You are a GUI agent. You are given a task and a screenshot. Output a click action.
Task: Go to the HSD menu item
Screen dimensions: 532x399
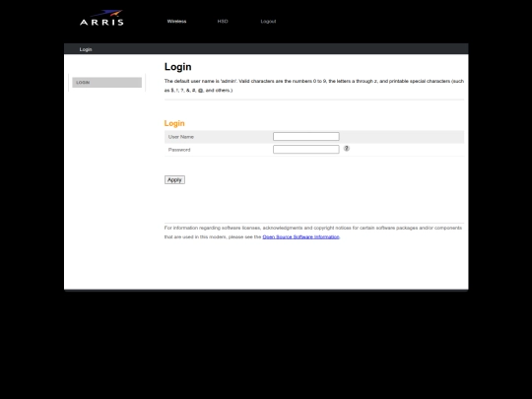pyautogui.click(x=223, y=22)
